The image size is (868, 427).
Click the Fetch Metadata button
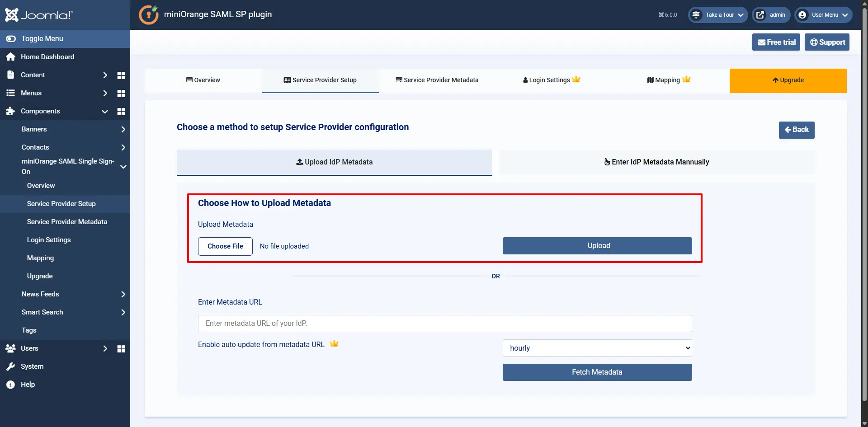597,372
